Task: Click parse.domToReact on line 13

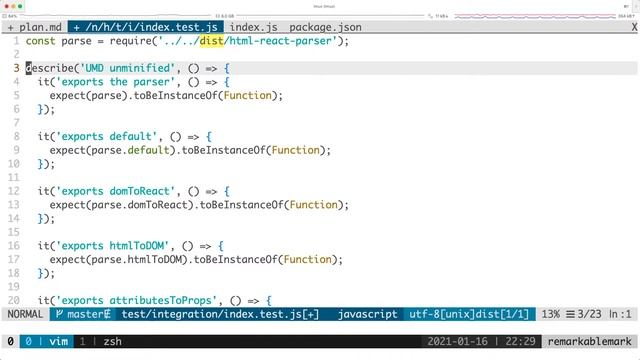Action: (x=139, y=205)
